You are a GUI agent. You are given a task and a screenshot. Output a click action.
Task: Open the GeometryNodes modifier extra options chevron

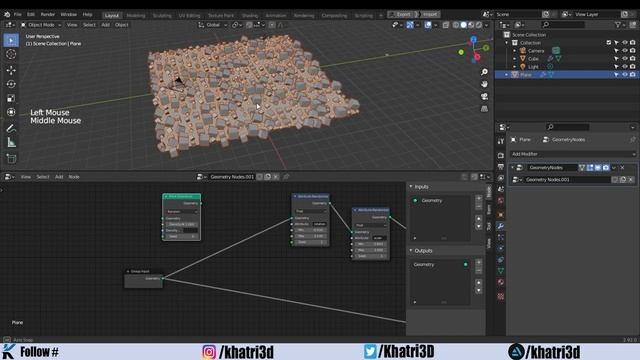pyautogui.click(x=614, y=168)
